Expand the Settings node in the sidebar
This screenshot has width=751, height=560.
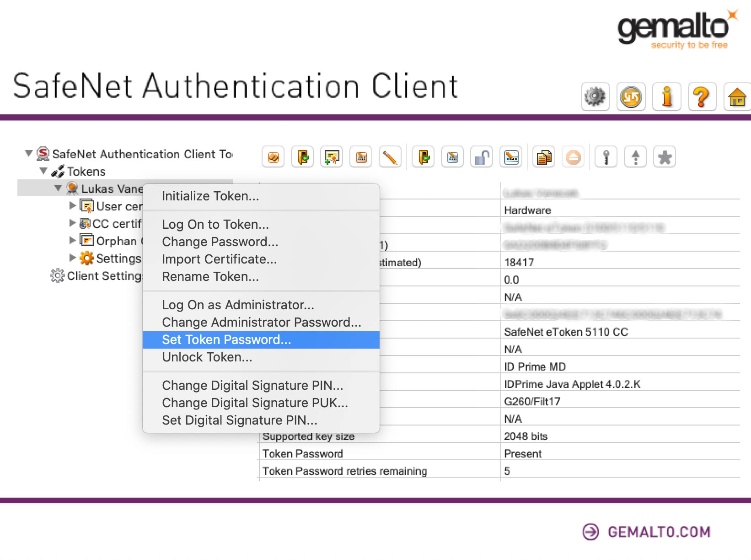tap(73, 258)
